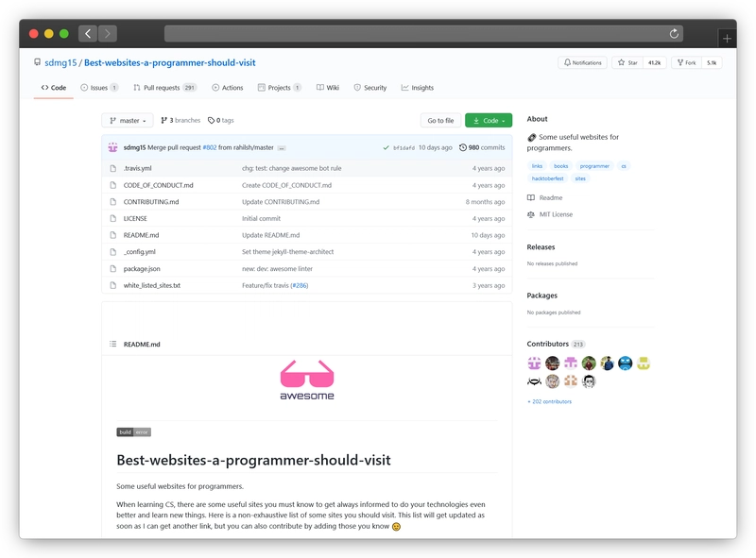Click the Notifications button

coord(582,62)
